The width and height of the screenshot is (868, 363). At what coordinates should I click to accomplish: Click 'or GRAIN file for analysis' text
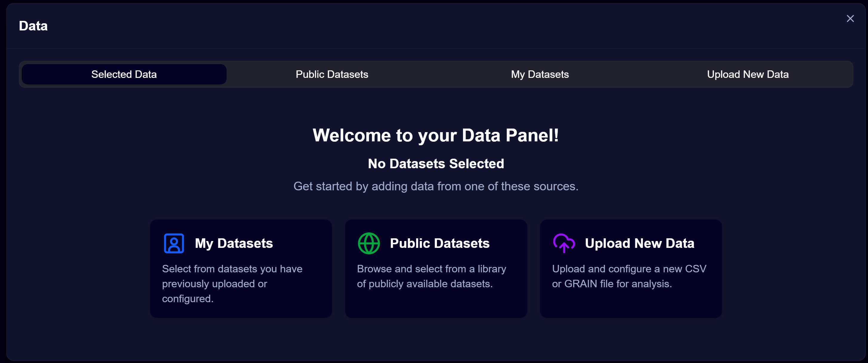point(612,284)
